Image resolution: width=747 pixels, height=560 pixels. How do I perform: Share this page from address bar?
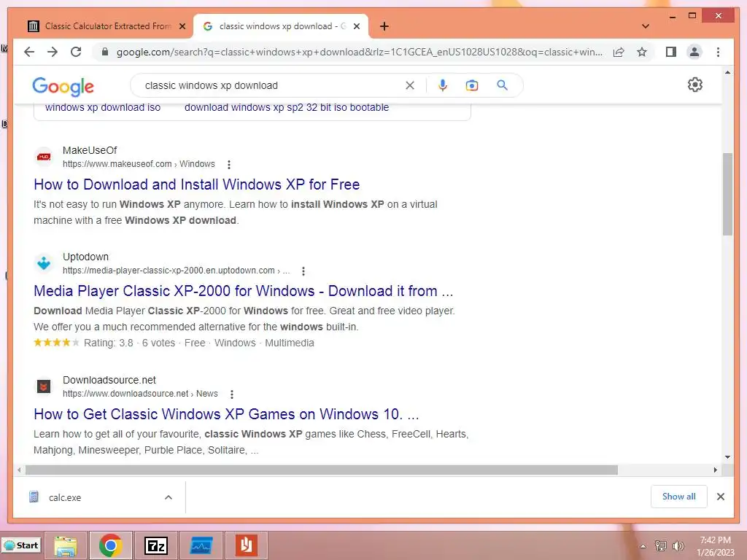click(x=619, y=52)
